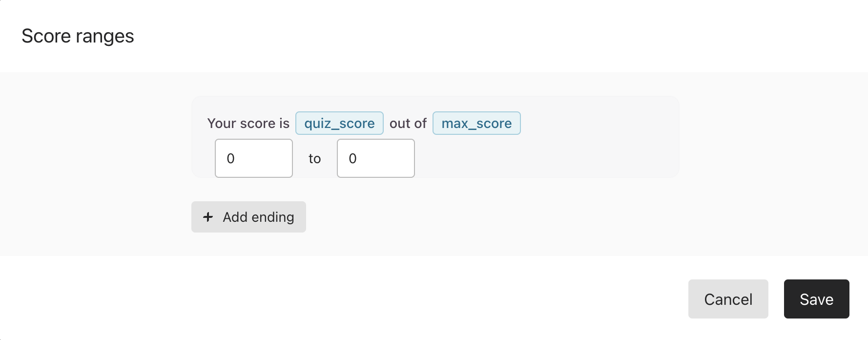Save the score ranges

point(817,299)
